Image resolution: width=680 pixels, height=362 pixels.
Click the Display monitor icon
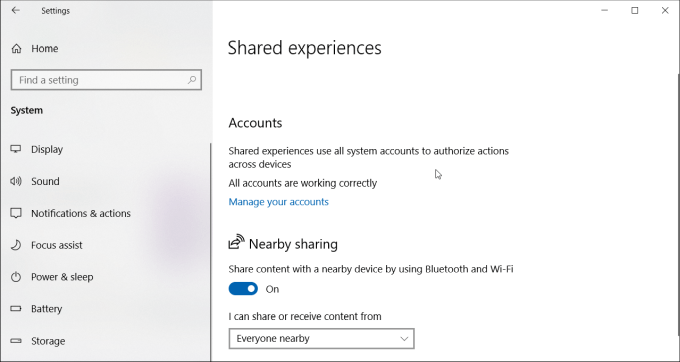coord(16,149)
